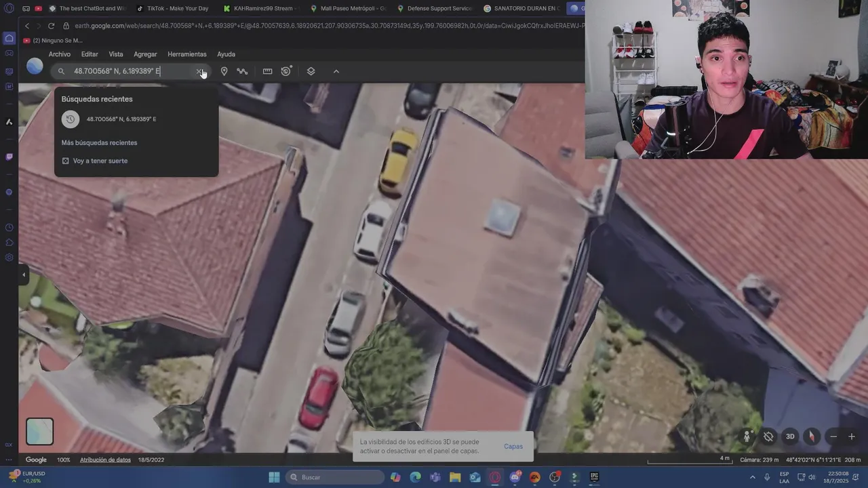Open Microsoft Edge from taskbar
The width and height of the screenshot is (868, 488).
[415, 477]
